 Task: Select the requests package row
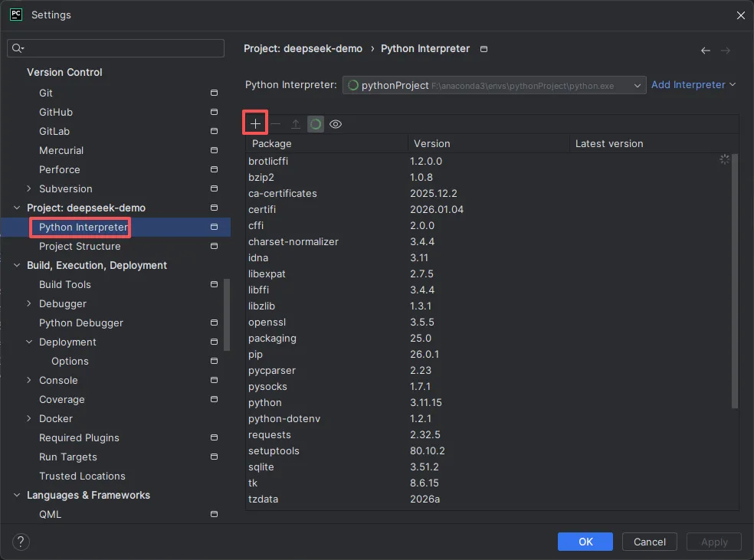pos(488,434)
